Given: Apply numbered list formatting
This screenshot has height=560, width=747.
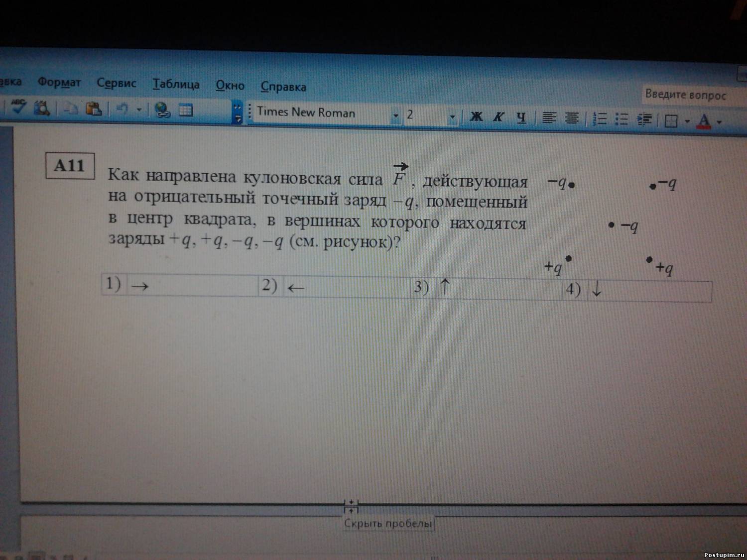Looking at the screenshot, I should 601,118.
